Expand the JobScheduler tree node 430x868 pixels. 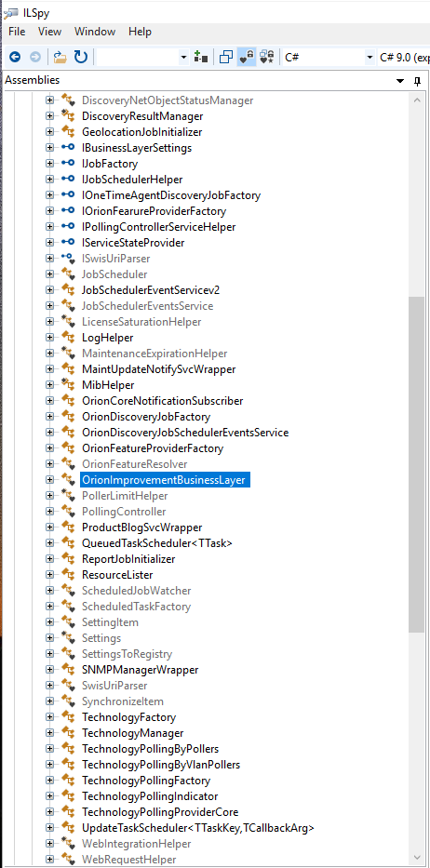pos(50,274)
